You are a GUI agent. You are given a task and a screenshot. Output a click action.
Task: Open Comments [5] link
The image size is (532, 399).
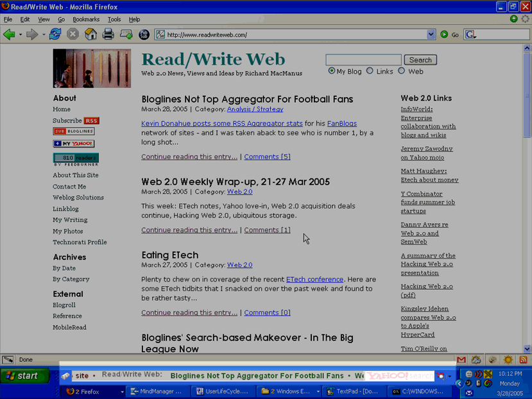tap(268, 157)
